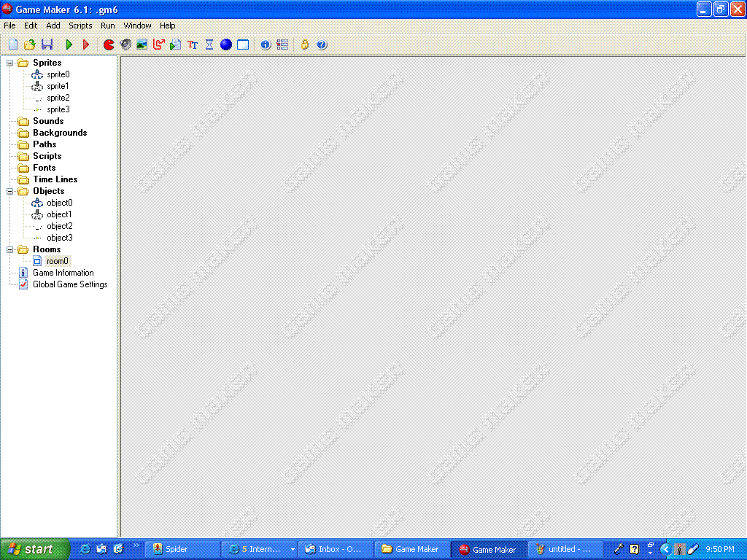Open help from toolbar question icon
Screen dimensions: 747x560
(x=322, y=44)
